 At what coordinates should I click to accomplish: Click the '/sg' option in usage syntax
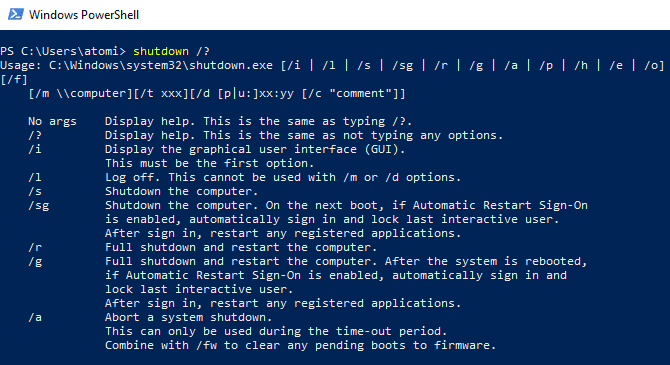(x=403, y=66)
